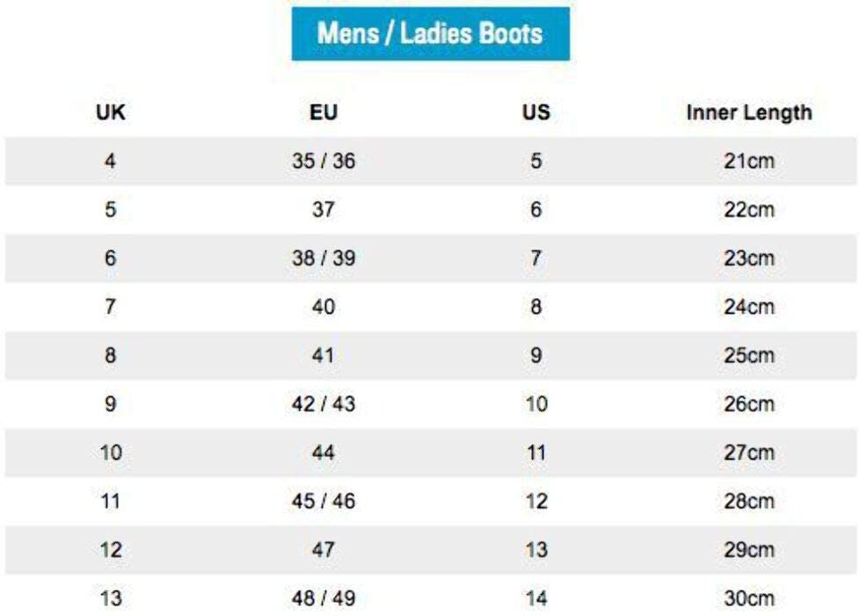Click the 29cm inner length cell
Screen dimensions: 860x616
pyautogui.click(x=749, y=550)
